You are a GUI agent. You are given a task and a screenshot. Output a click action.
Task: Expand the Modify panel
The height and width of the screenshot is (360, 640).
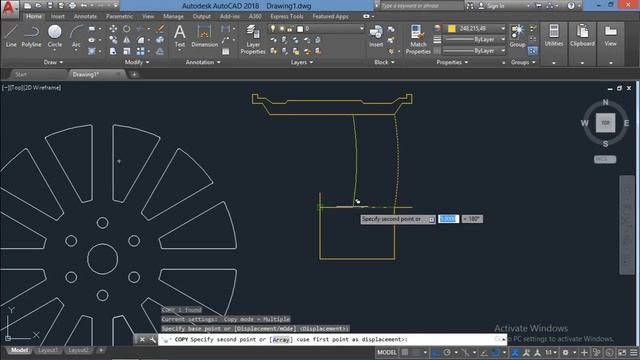pos(137,62)
